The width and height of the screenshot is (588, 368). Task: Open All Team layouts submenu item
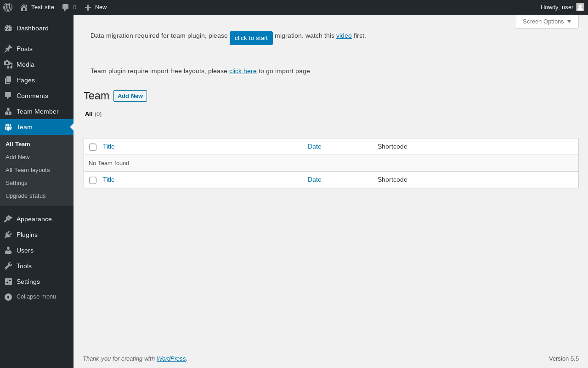28,170
